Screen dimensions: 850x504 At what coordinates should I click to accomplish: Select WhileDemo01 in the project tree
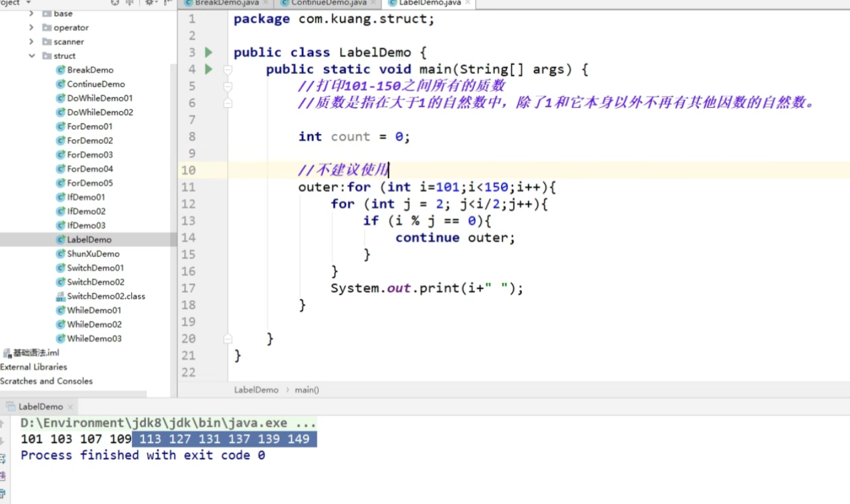(94, 310)
